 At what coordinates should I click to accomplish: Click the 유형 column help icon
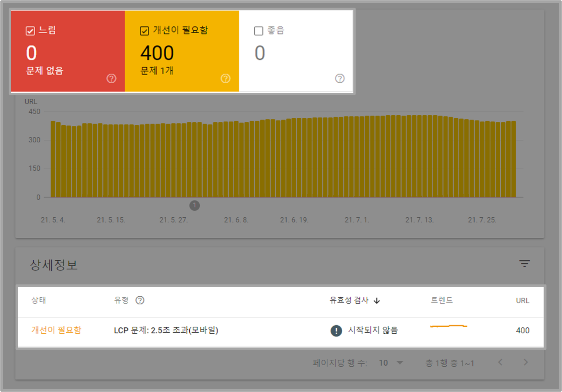tap(140, 300)
